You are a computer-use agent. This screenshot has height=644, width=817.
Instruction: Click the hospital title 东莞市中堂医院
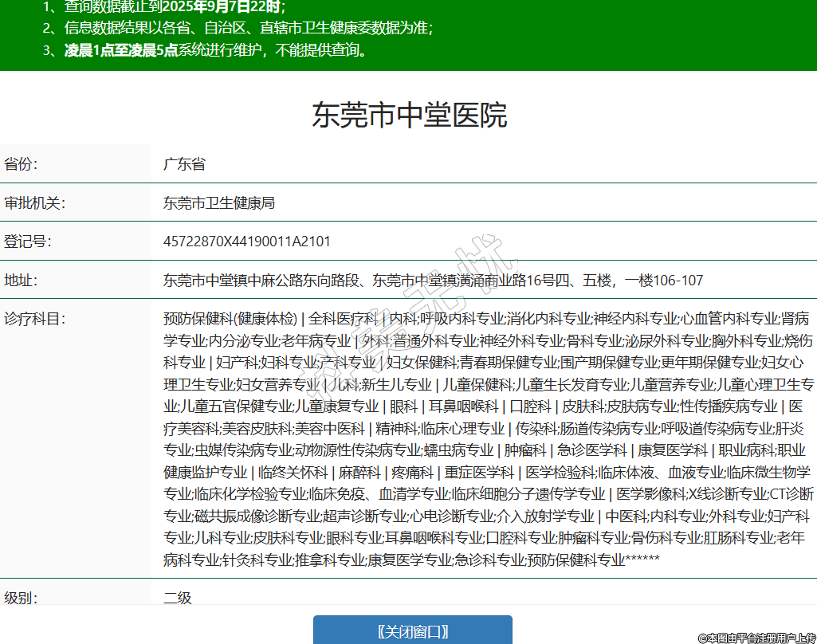(409, 116)
